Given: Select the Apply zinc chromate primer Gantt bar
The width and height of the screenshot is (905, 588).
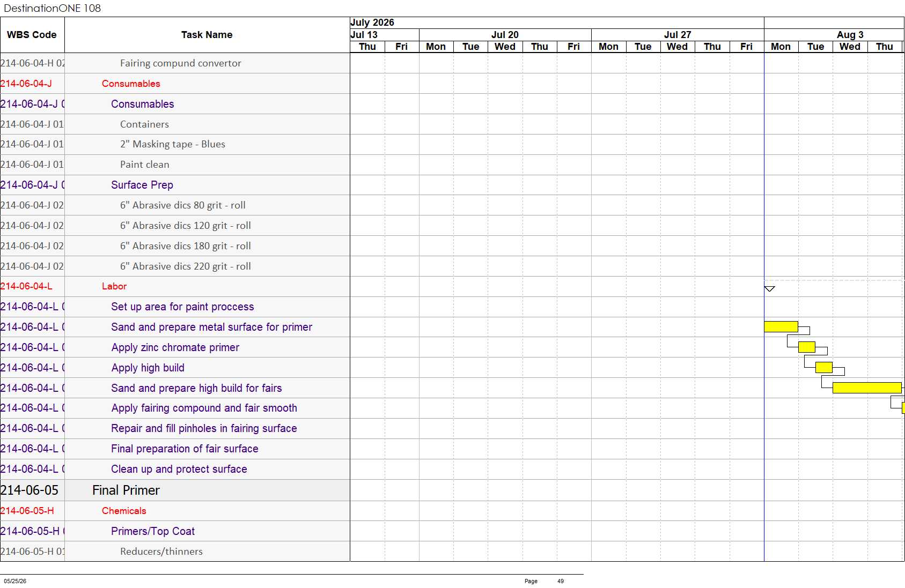Looking at the screenshot, I should pos(807,347).
